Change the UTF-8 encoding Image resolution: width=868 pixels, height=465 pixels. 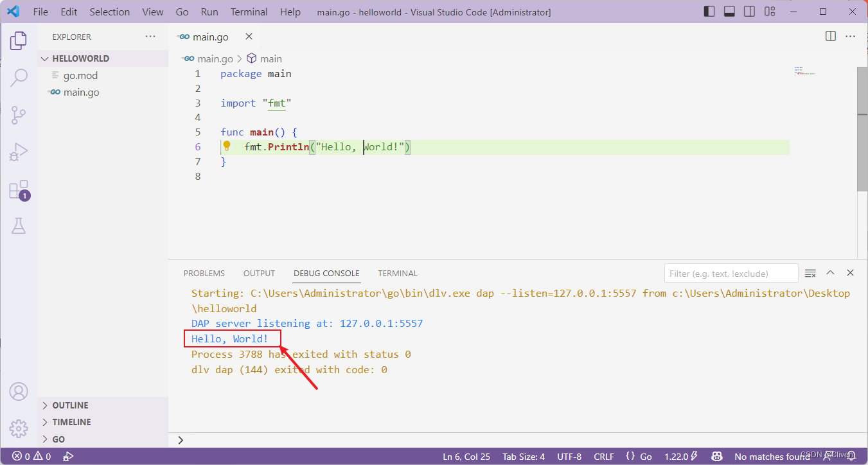click(x=569, y=457)
